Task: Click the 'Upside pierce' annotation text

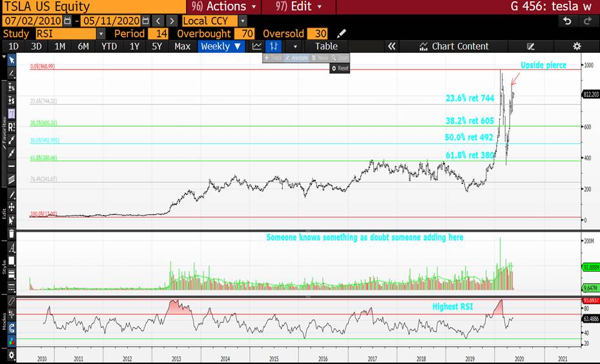Action: [x=543, y=65]
